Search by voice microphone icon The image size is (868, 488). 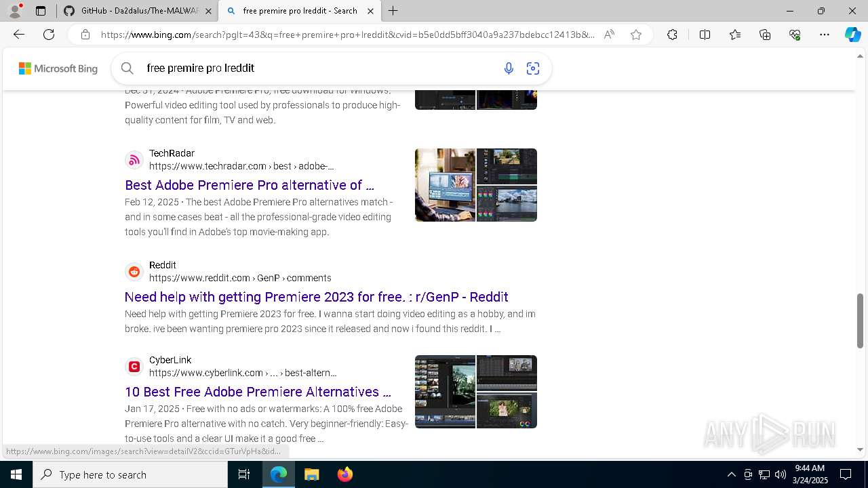[x=509, y=68]
